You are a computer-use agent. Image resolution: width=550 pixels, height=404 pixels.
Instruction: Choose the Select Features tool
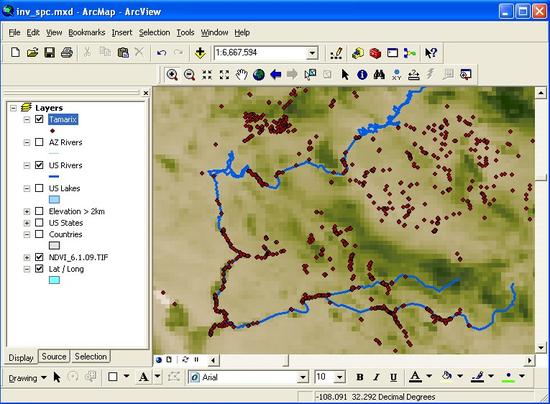click(x=310, y=74)
